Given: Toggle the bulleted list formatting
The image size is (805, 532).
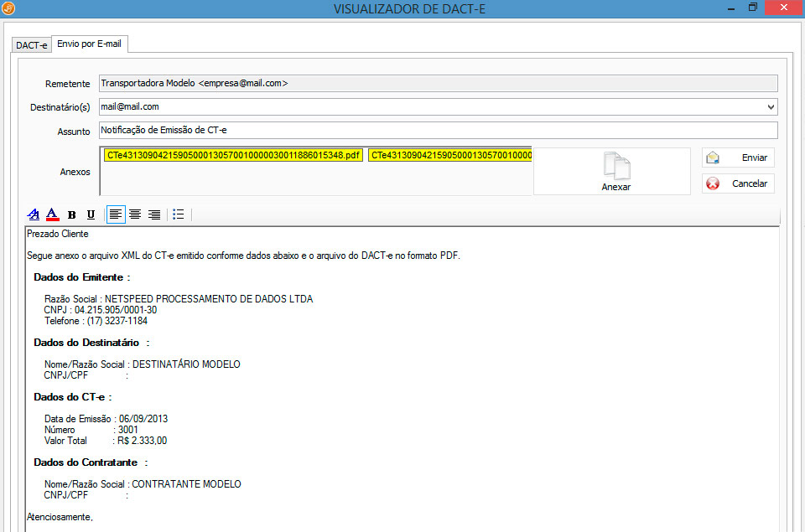Looking at the screenshot, I should point(178,214).
